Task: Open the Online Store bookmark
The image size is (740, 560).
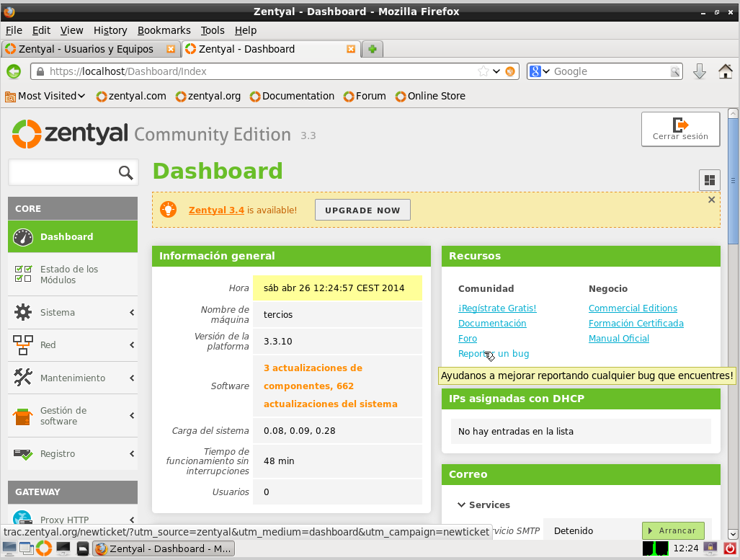Action: click(430, 97)
